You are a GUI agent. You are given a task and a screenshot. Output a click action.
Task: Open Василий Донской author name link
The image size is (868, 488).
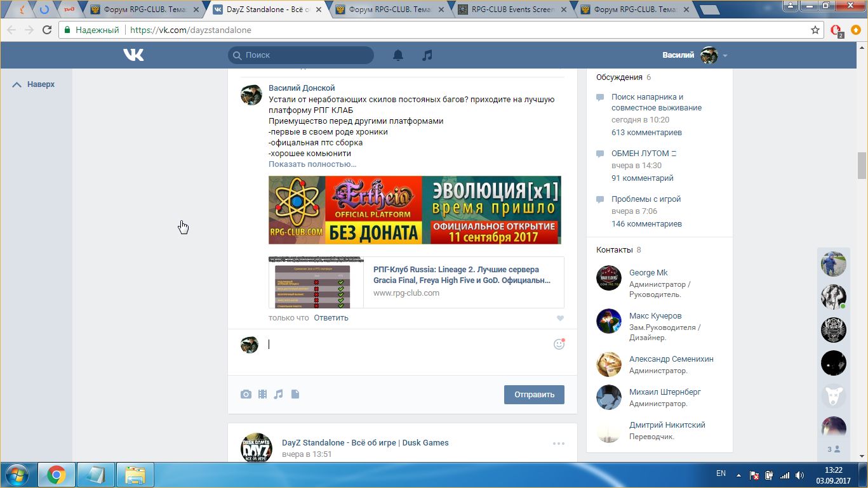[x=302, y=88]
